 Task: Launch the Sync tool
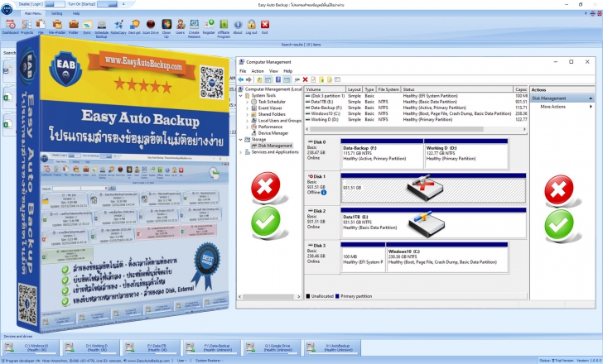(x=87, y=26)
